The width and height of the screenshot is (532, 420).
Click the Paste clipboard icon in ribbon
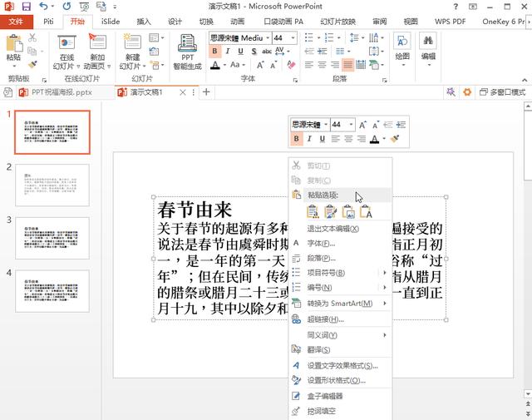click(14, 44)
